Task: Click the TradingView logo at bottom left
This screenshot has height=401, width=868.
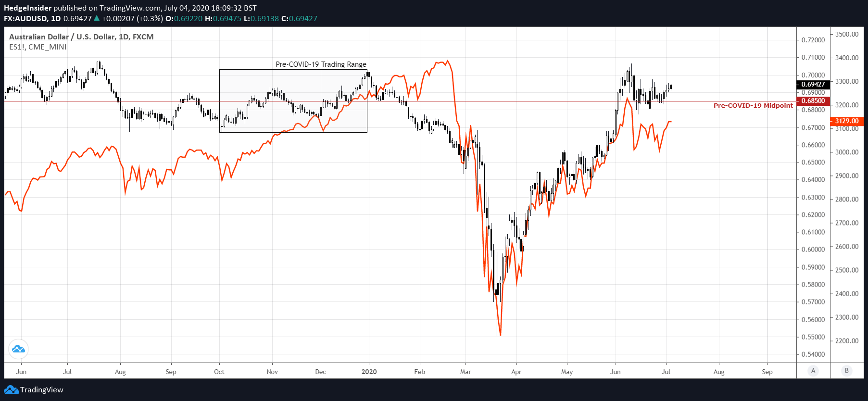Action: [34, 389]
